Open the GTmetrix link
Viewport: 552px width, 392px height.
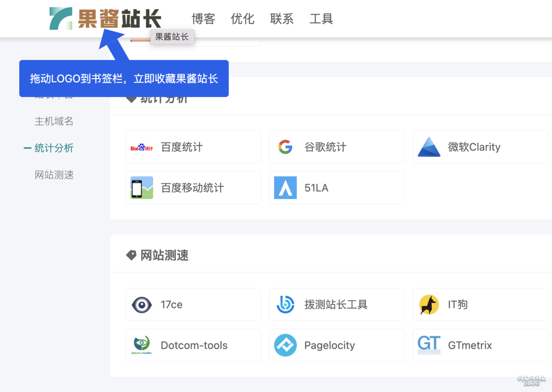tap(470, 345)
